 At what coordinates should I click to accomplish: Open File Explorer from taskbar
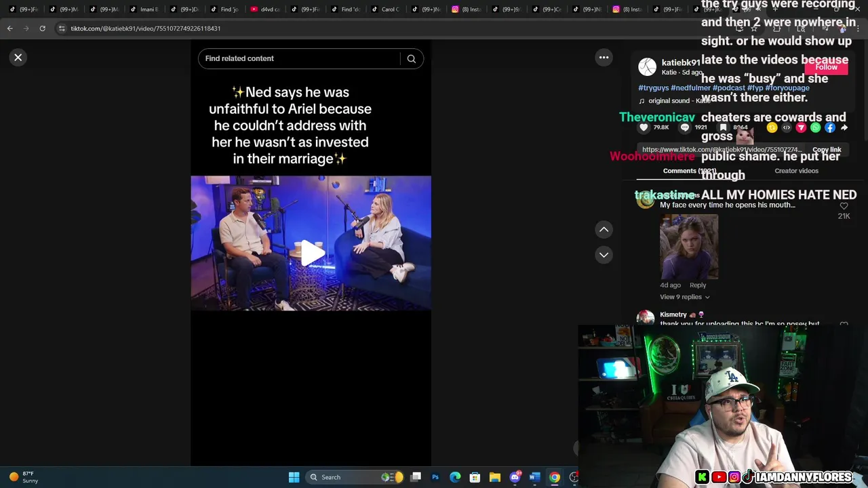click(x=495, y=477)
